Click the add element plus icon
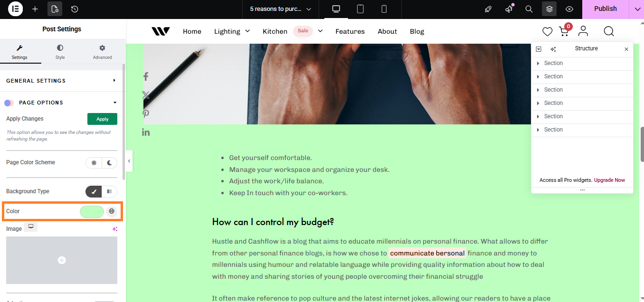 point(35,9)
